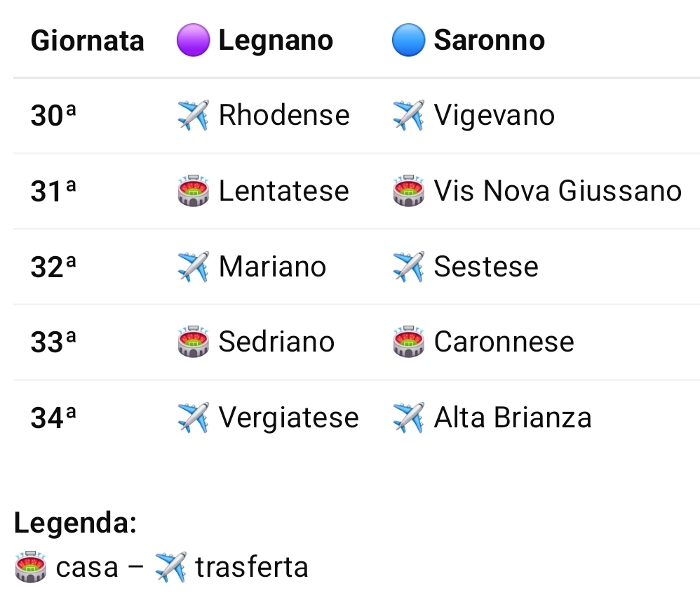This screenshot has width=700, height=607.
Task: Click the blue circle beside Saronno
Action: click(408, 40)
